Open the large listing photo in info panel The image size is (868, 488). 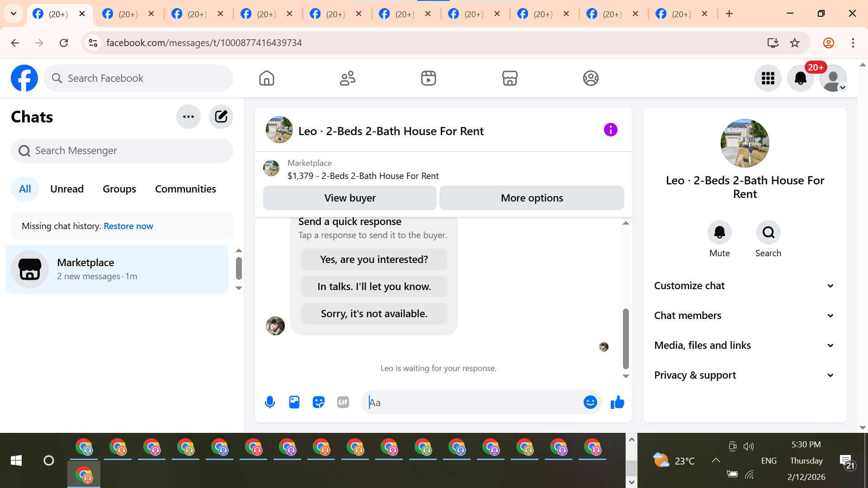[745, 143]
